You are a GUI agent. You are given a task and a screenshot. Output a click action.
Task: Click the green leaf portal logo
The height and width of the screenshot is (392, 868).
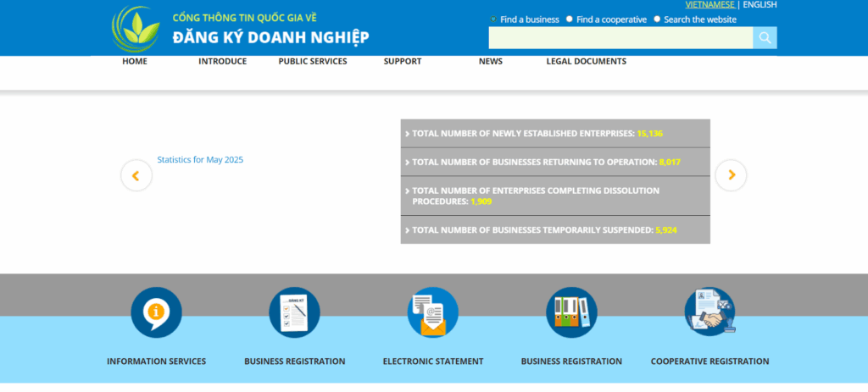pos(136,29)
